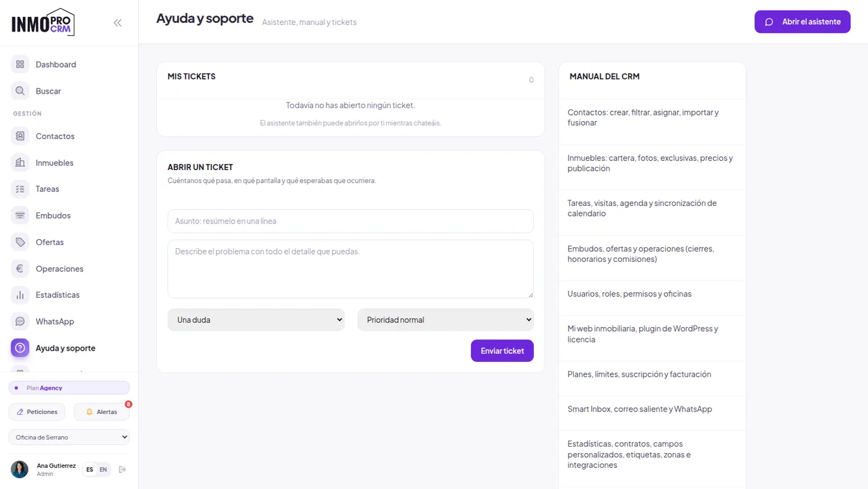This screenshot has width=868, height=489.
Task: Submit with Enviar ticket button
Action: [502, 351]
